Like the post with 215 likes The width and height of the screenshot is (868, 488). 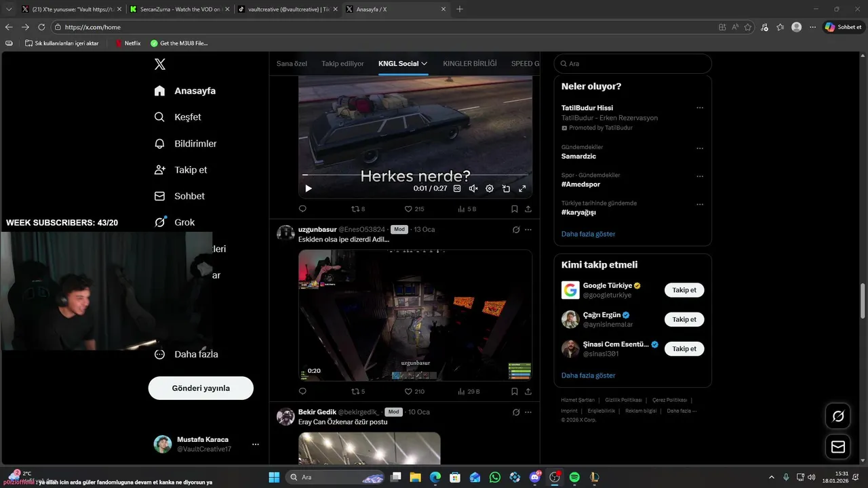(x=414, y=209)
